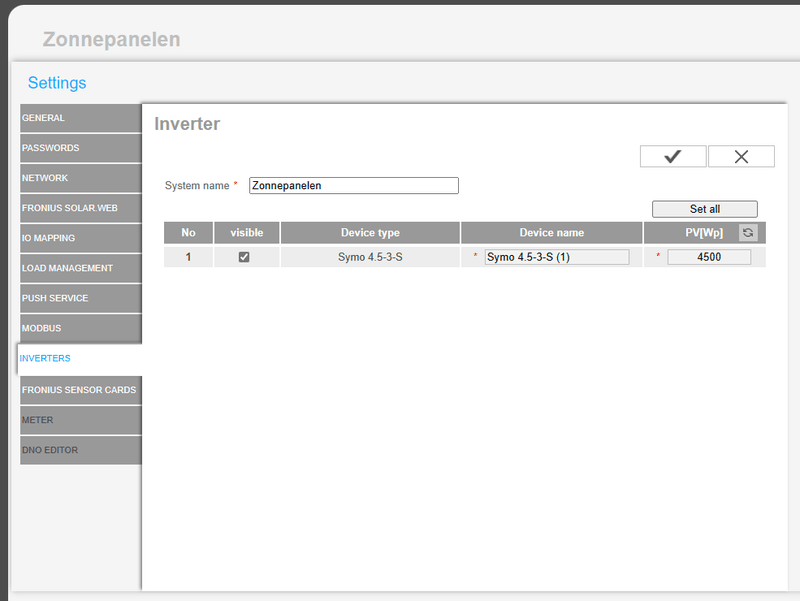This screenshot has height=601, width=800.
Task: Click the No column header
Action: pyautogui.click(x=188, y=233)
